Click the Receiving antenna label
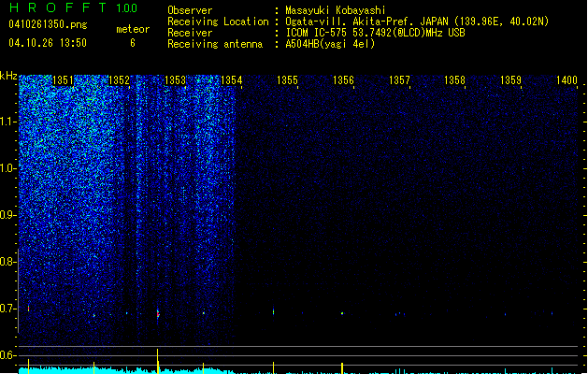Screen dimensions: 588x374 pyautogui.click(x=215, y=44)
